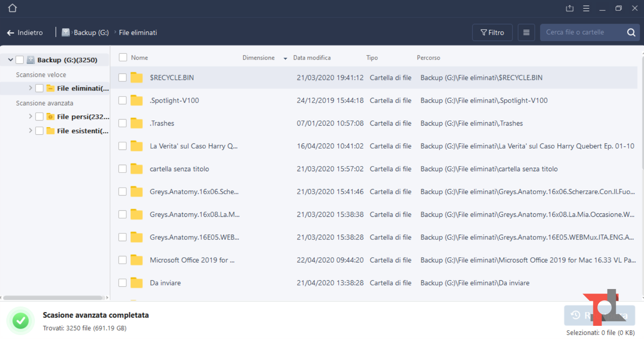
Task: Click the export/share icon in title bar
Action: click(570, 8)
